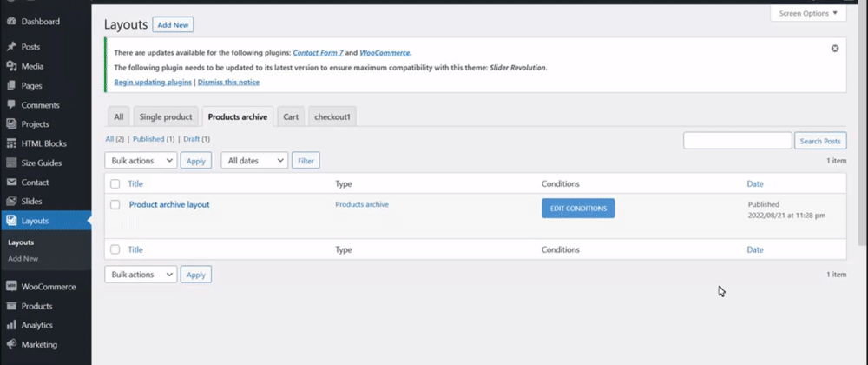The image size is (868, 365).
Task: Toggle the select-all checkbox in table header
Action: [x=115, y=184]
